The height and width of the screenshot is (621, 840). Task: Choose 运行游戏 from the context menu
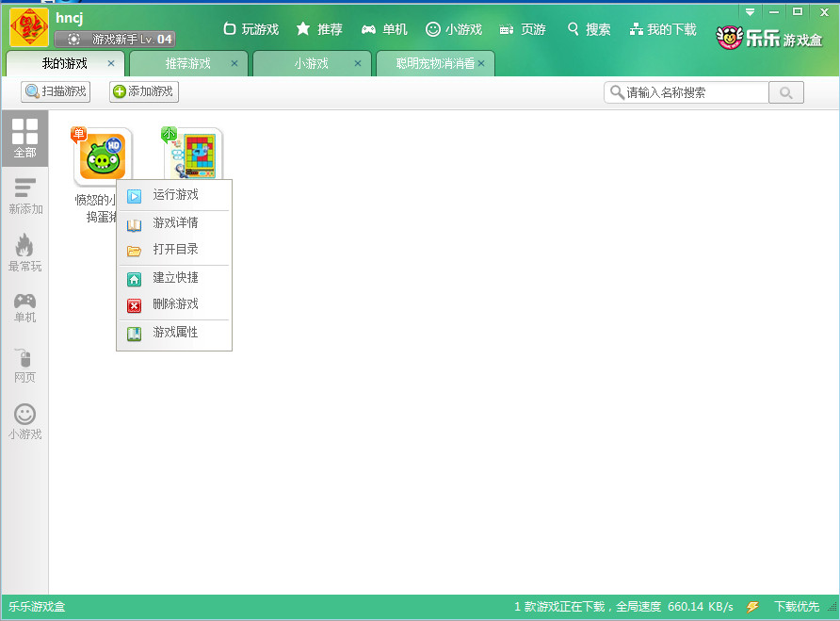174,195
